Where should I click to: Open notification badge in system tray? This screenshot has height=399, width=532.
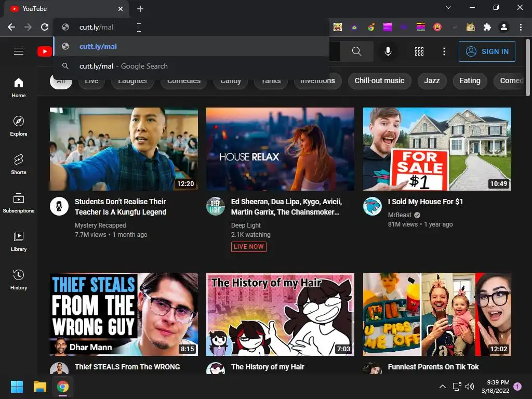[x=517, y=387]
